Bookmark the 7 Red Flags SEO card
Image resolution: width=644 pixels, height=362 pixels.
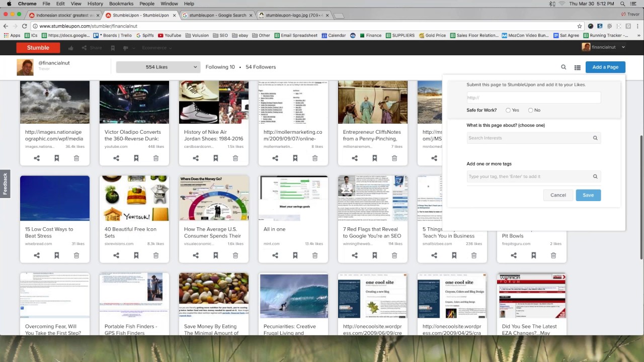pyautogui.click(x=375, y=255)
